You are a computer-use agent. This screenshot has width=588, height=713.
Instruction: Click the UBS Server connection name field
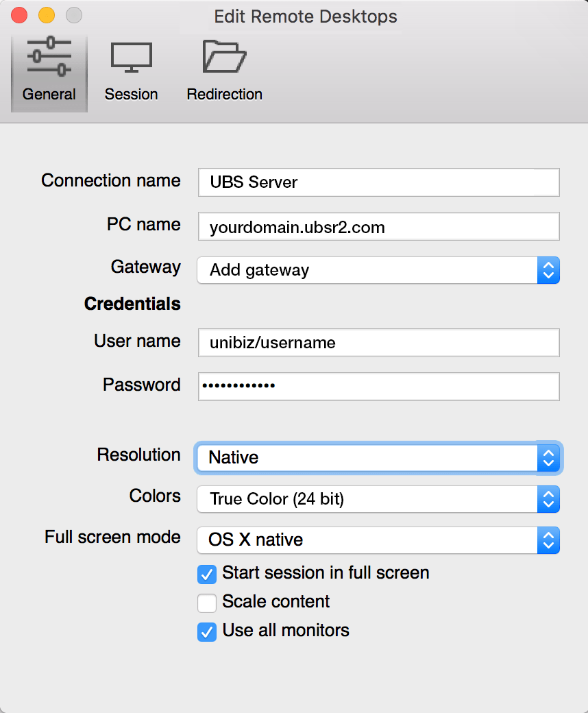[x=377, y=182]
